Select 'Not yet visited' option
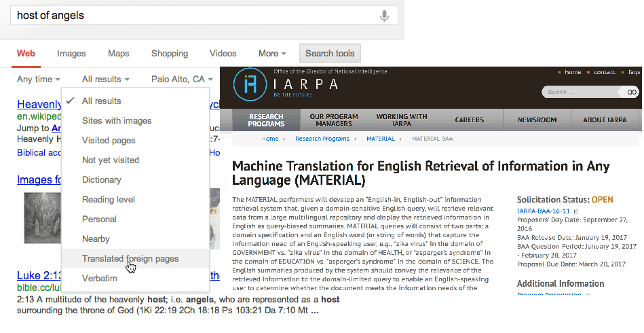This screenshot has height=333, width=644. pyautogui.click(x=135, y=160)
